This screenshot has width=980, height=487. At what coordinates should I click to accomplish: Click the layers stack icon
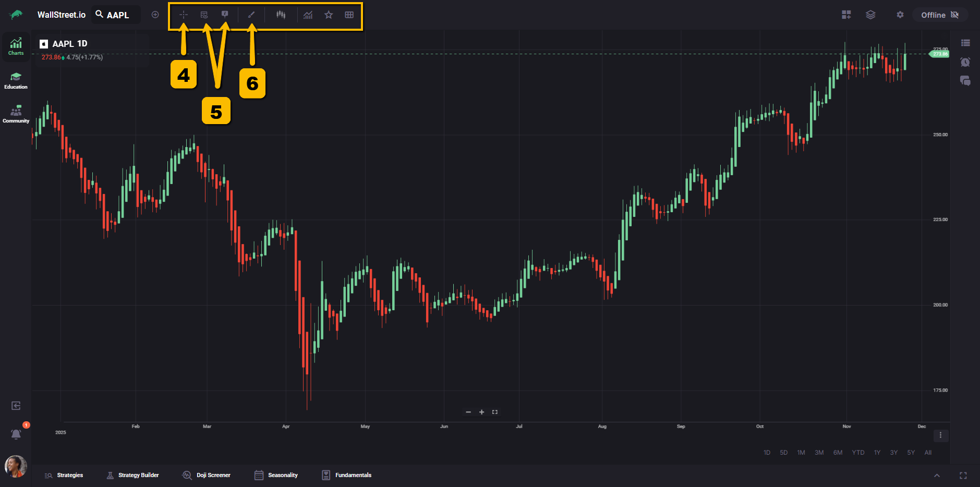(870, 15)
